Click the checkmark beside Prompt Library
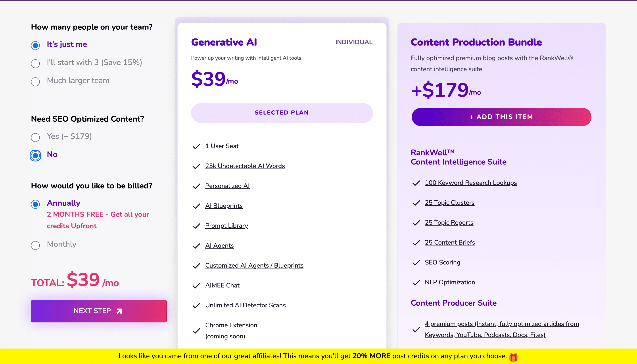Viewport: 637px width, 364px height. pyautogui.click(x=196, y=226)
